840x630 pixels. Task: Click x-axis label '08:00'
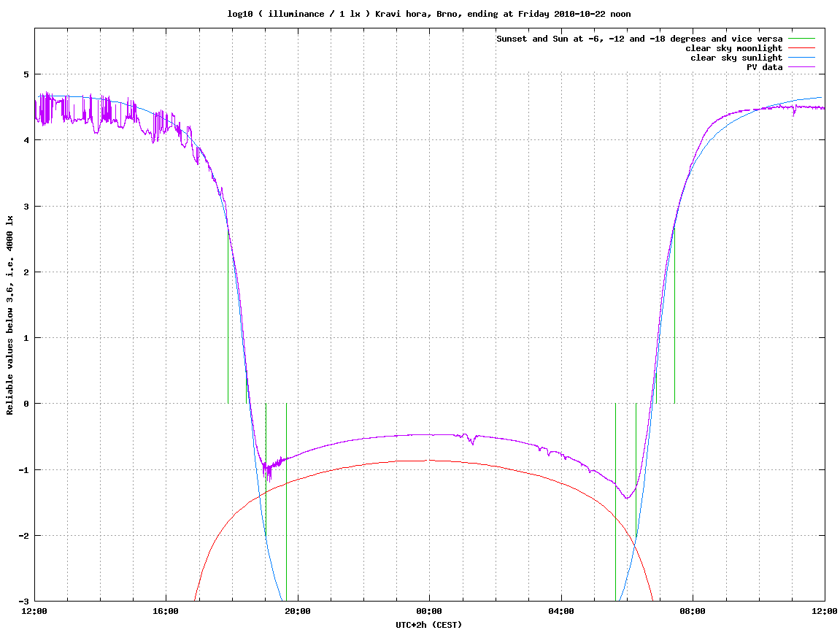pos(693,611)
